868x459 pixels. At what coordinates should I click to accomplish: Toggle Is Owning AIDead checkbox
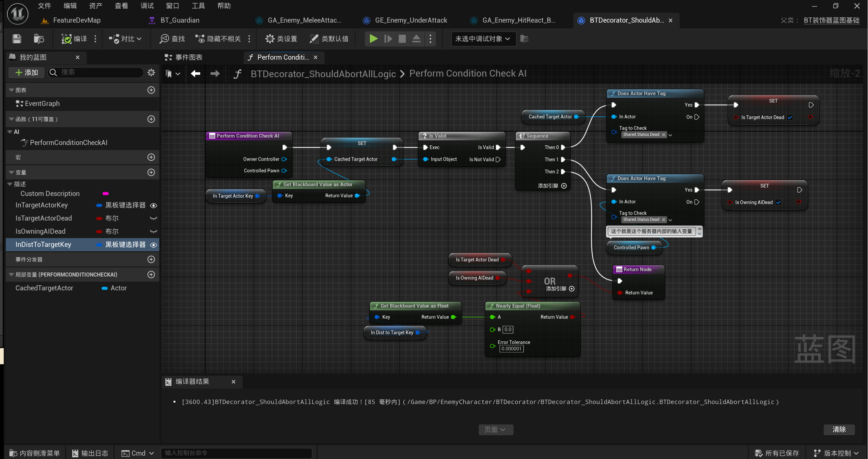pyautogui.click(x=778, y=202)
